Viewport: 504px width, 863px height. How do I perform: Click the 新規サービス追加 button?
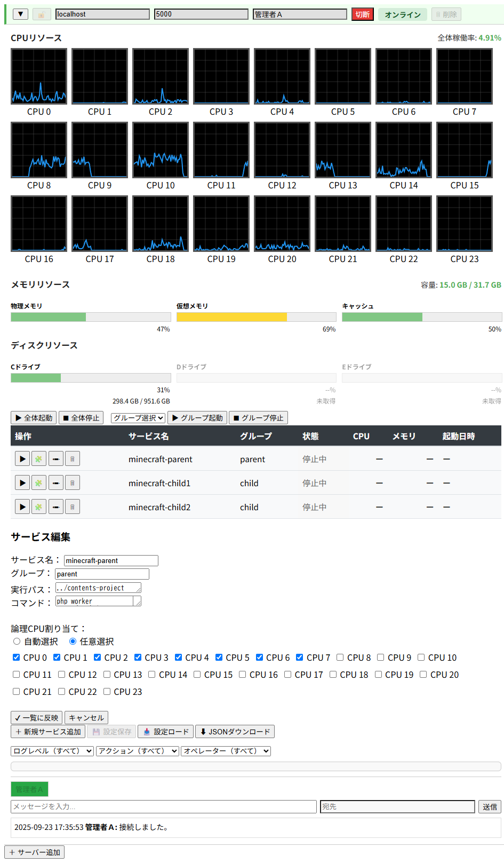[x=48, y=732]
